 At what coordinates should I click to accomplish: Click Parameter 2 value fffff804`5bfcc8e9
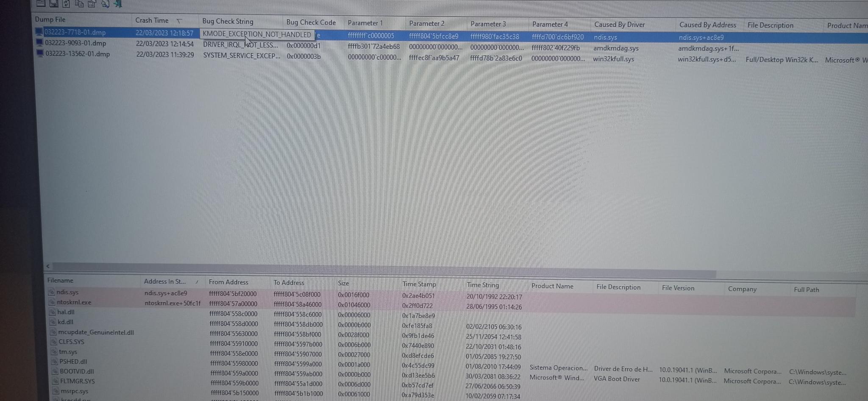434,36
